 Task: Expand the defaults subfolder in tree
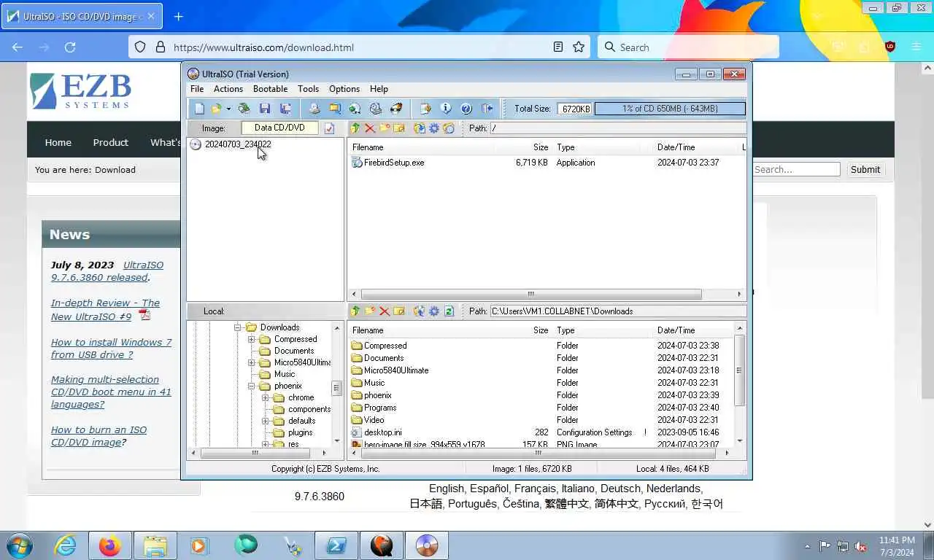(x=266, y=421)
